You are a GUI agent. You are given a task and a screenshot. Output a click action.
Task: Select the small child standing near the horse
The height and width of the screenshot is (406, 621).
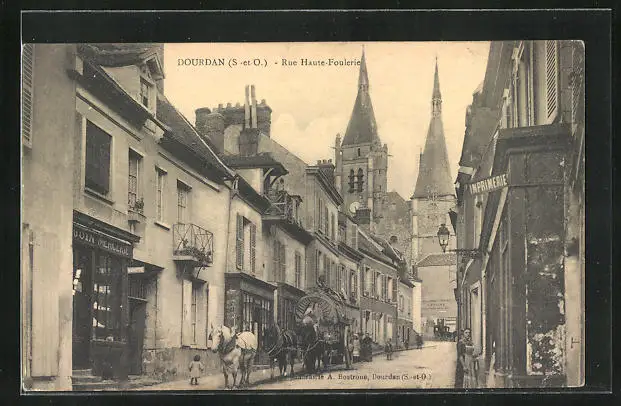(x=196, y=369)
